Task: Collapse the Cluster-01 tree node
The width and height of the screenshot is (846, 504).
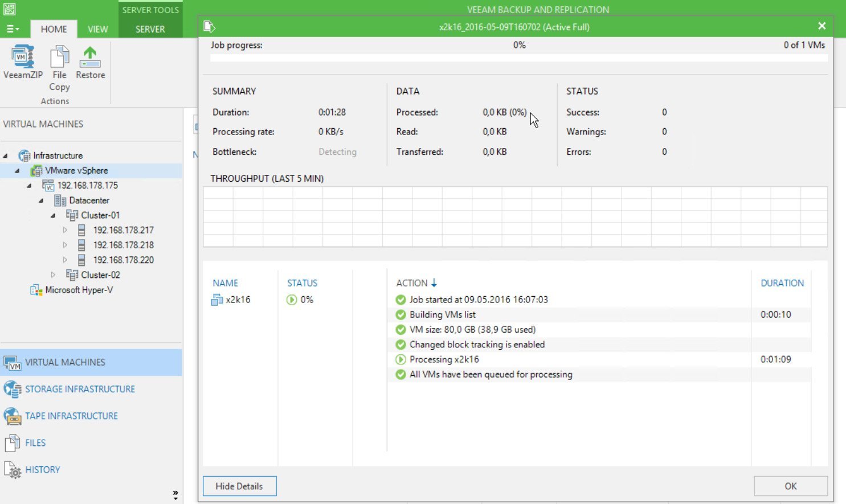Action: [53, 215]
